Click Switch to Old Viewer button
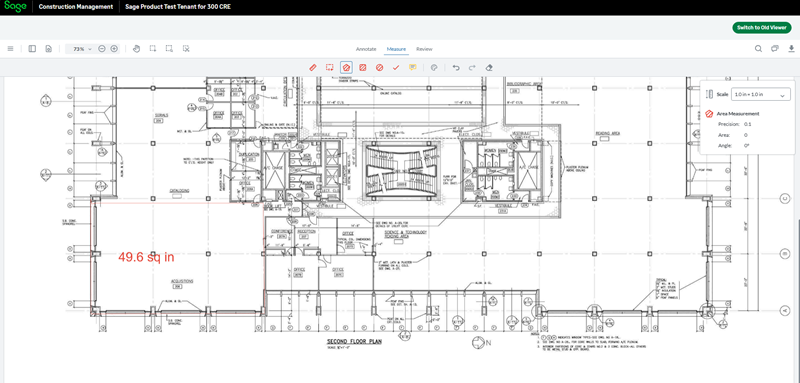The width and height of the screenshot is (800, 383). [762, 28]
